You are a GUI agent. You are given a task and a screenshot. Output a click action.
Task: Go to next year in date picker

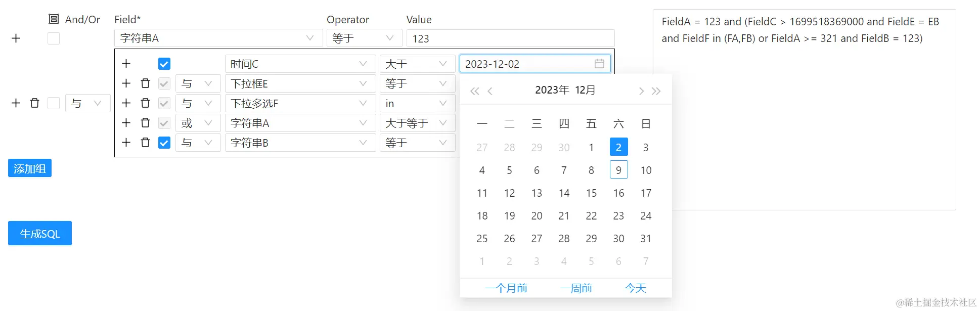(x=656, y=91)
